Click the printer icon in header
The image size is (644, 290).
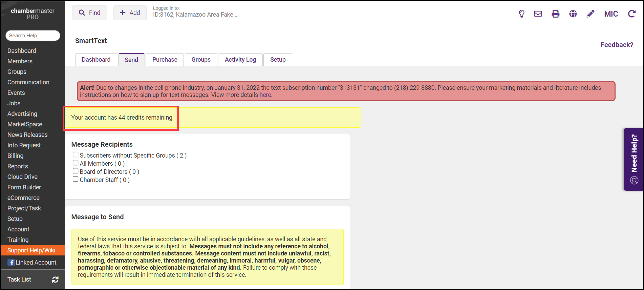point(555,14)
